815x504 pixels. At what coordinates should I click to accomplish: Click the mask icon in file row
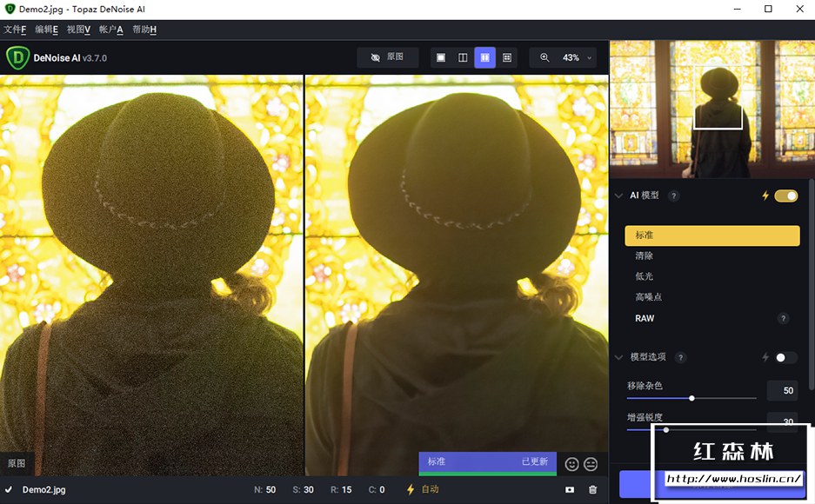point(570,489)
